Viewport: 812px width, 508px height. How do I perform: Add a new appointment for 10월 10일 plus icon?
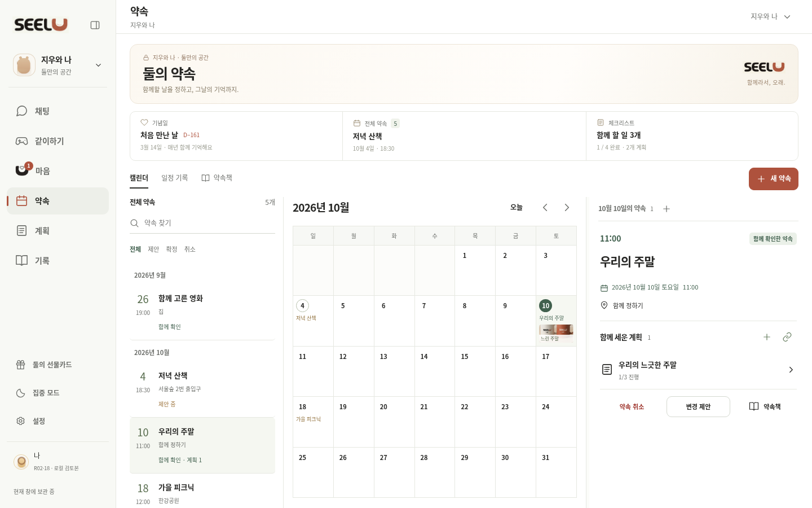click(x=667, y=209)
